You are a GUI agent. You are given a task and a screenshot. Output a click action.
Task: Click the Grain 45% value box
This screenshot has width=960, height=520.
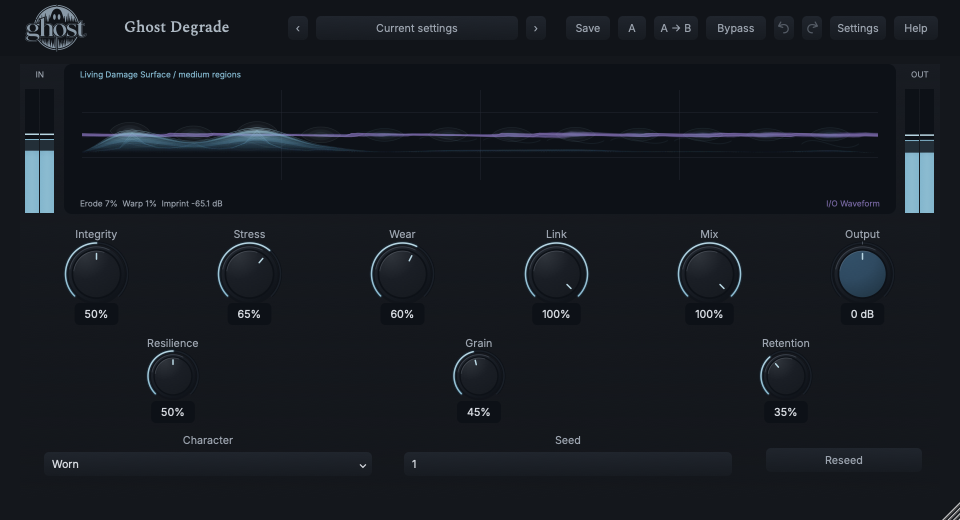479,412
